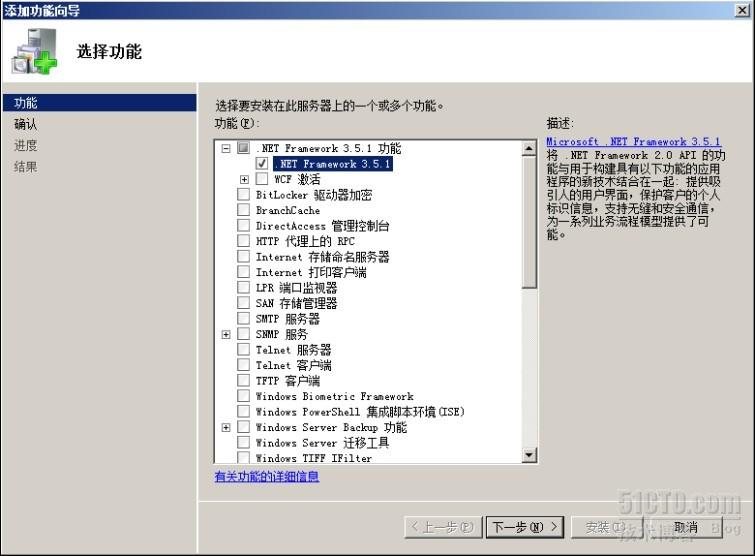Check TFTP 客户端 checkbox
755x556 pixels.
(244, 380)
